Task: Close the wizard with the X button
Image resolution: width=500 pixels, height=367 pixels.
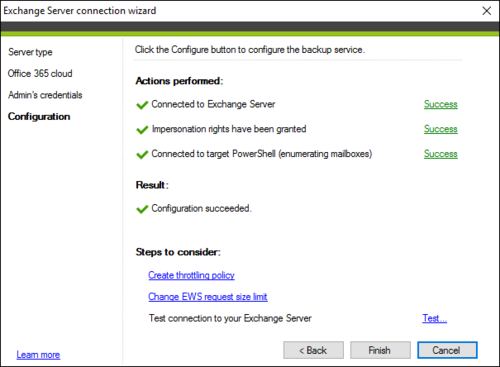Action: point(487,11)
